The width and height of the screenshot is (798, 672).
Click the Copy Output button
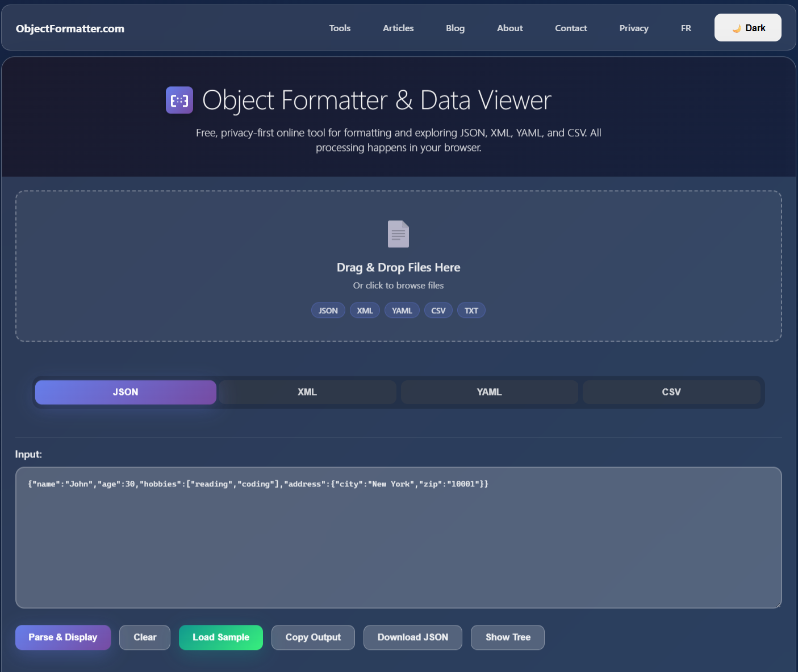tap(313, 637)
